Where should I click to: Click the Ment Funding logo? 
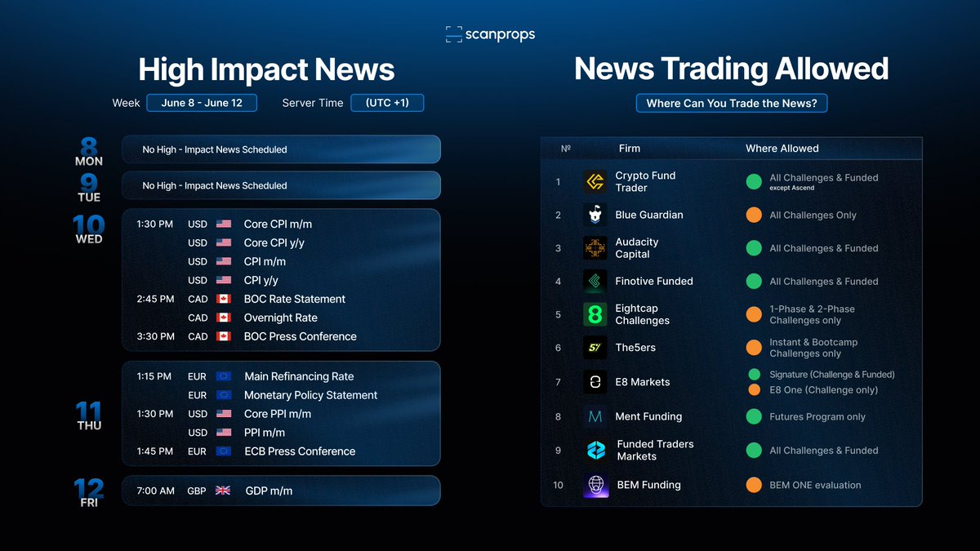click(x=595, y=416)
